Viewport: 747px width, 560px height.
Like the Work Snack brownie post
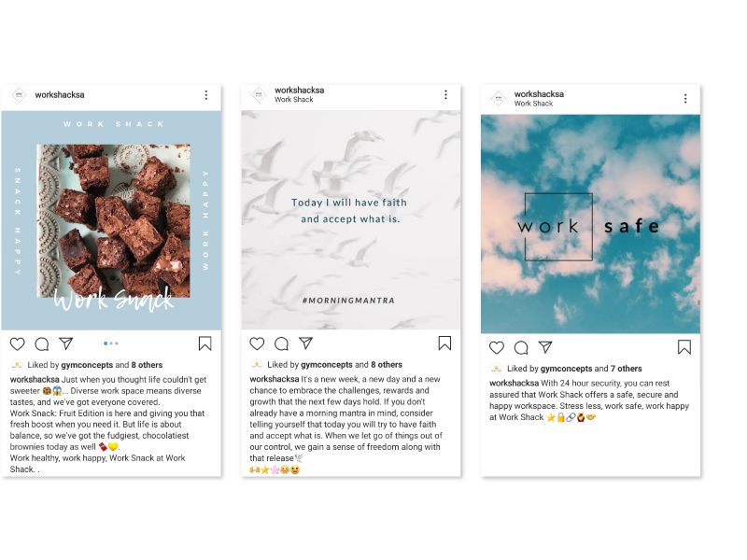[18, 343]
